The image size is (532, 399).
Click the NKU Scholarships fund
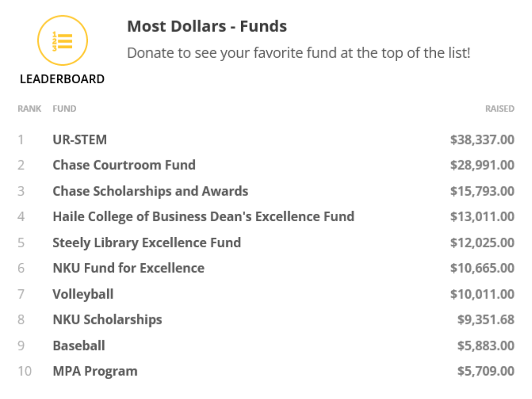(107, 320)
